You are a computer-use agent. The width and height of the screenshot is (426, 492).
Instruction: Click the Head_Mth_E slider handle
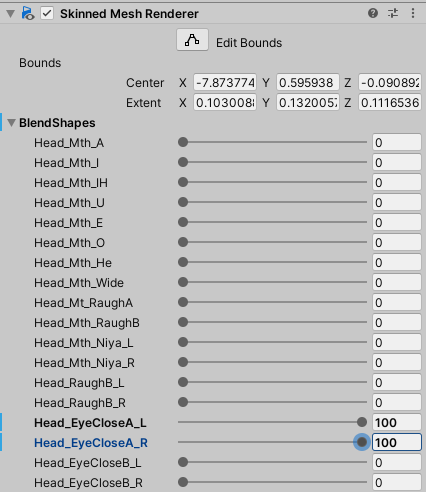[x=183, y=222]
